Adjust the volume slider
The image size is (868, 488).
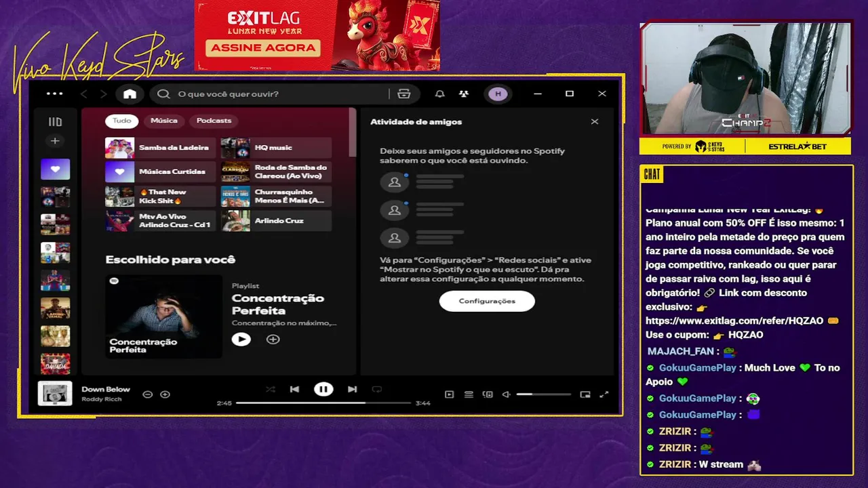click(x=544, y=394)
